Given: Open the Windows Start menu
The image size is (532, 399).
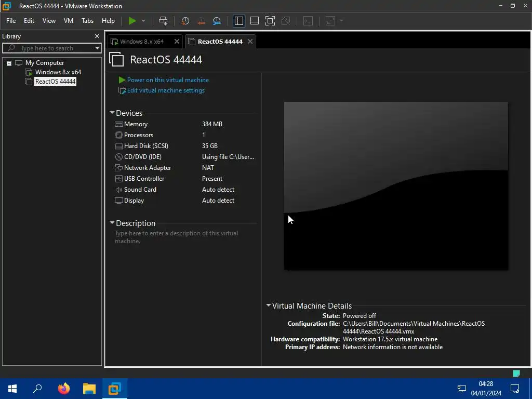Looking at the screenshot, I should coord(12,389).
